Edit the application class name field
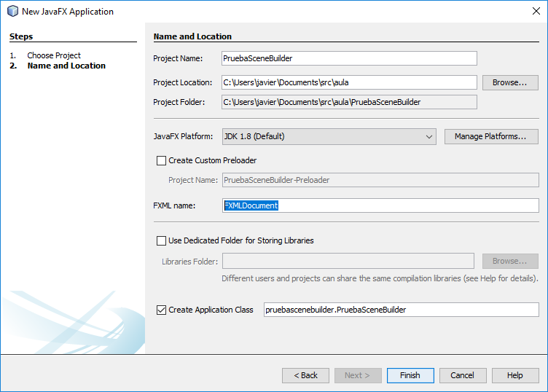Viewport: 548px width, 392px height. pos(401,310)
